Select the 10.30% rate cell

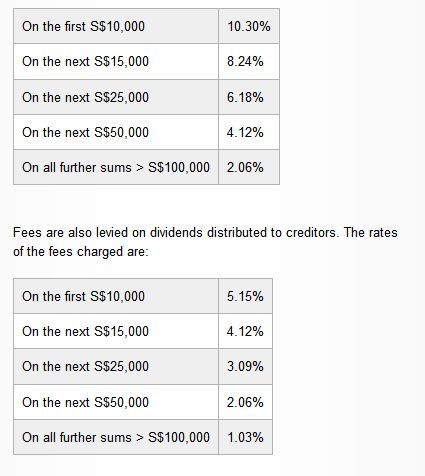coord(249,26)
